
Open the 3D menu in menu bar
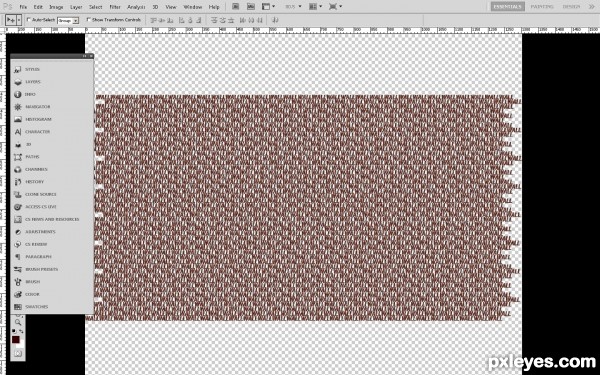point(155,7)
